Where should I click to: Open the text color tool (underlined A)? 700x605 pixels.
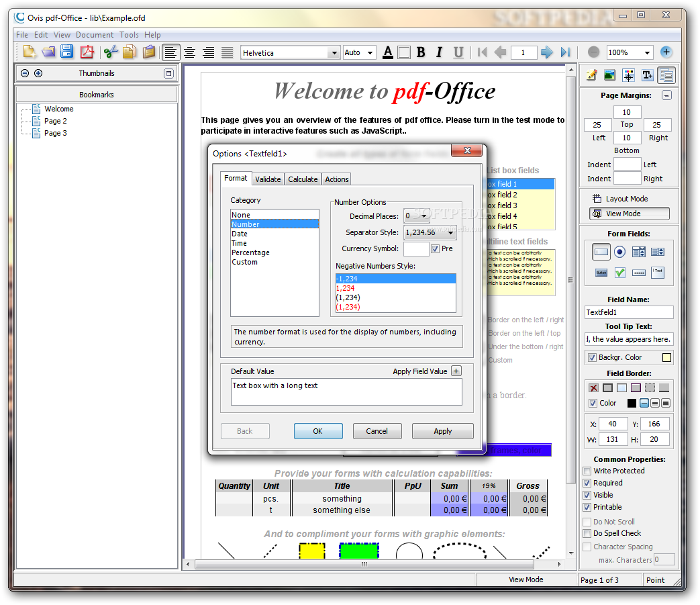pyautogui.click(x=388, y=52)
